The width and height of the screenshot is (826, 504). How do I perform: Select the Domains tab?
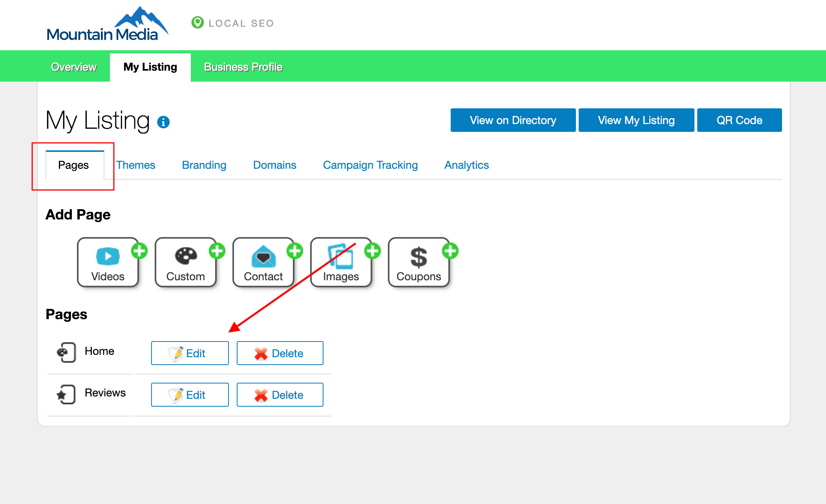coord(274,165)
